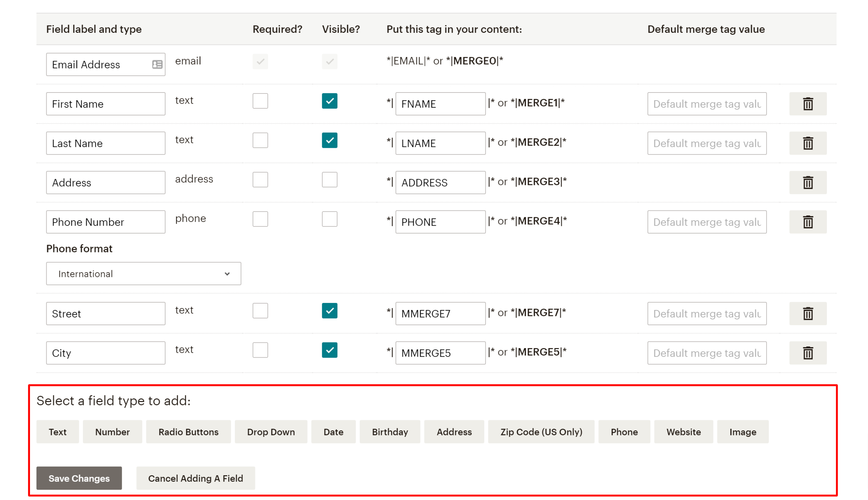
Task: Check Required for First Name
Action: tap(260, 101)
